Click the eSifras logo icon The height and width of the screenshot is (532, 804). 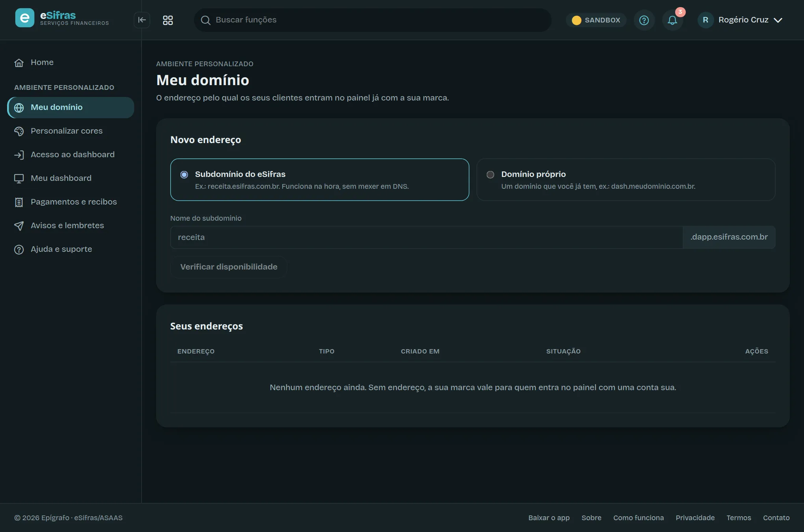click(24, 18)
